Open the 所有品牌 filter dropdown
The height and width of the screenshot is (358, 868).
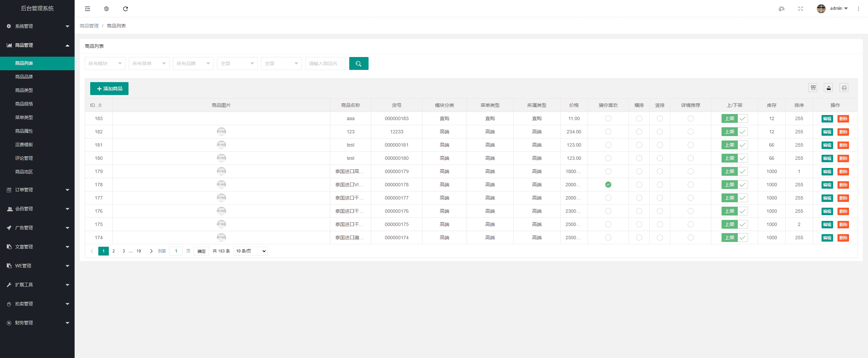193,63
